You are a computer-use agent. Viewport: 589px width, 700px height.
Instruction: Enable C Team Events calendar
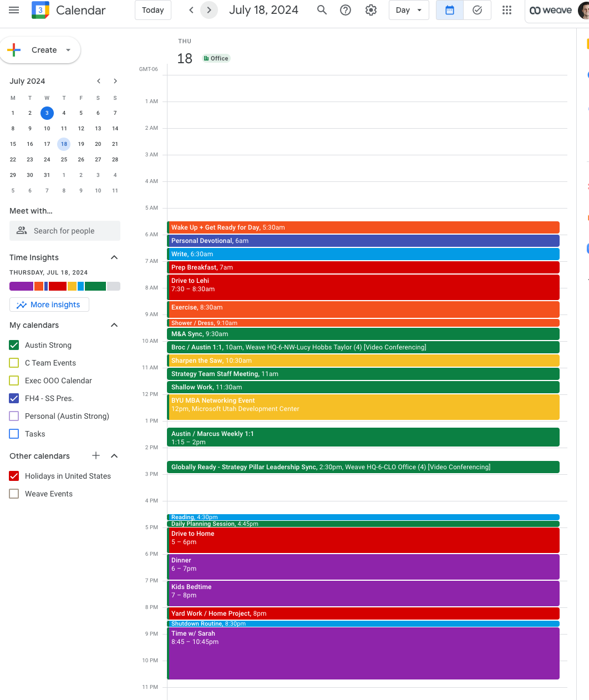[x=14, y=363]
